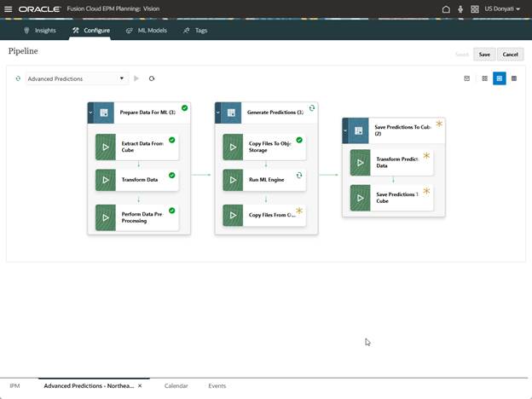Go to the Home icon in header
The width and height of the screenshot is (532, 399).
click(446, 9)
